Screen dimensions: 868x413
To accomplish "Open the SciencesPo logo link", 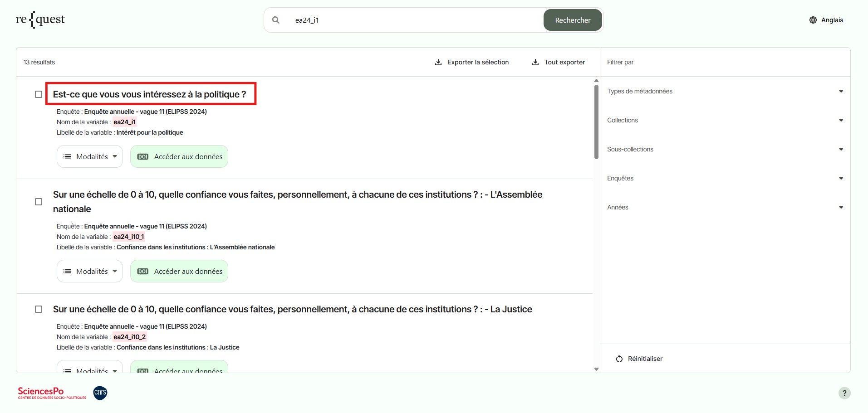I will pyautogui.click(x=52, y=393).
